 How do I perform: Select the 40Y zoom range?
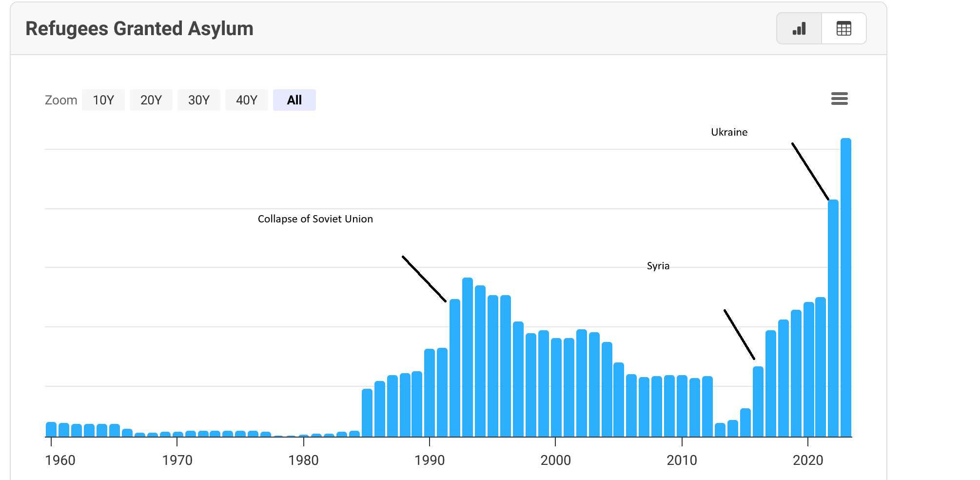(247, 100)
